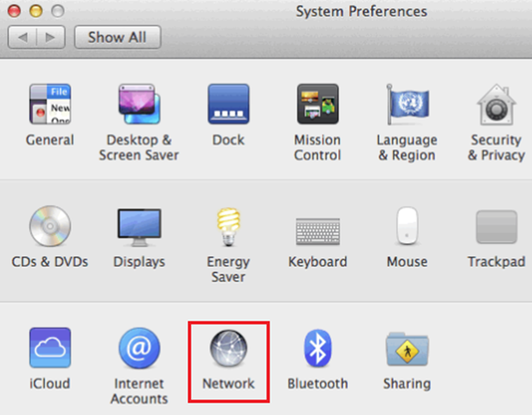The height and width of the screenshot is (415, 532).
Task: Click the Bluetooth settings icon
Action: (317, 349)
